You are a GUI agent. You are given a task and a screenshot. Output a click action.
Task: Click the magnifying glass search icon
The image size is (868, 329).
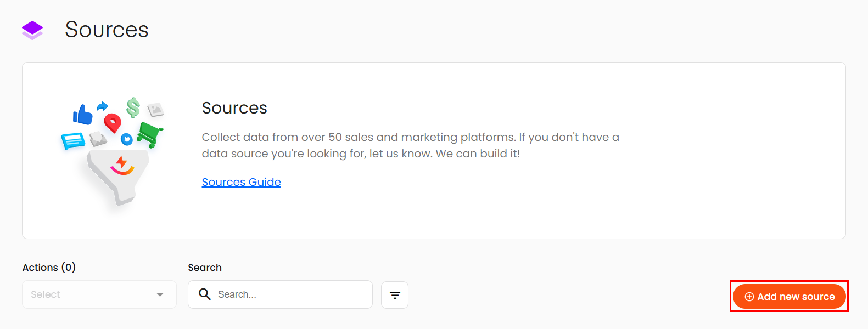205,294
